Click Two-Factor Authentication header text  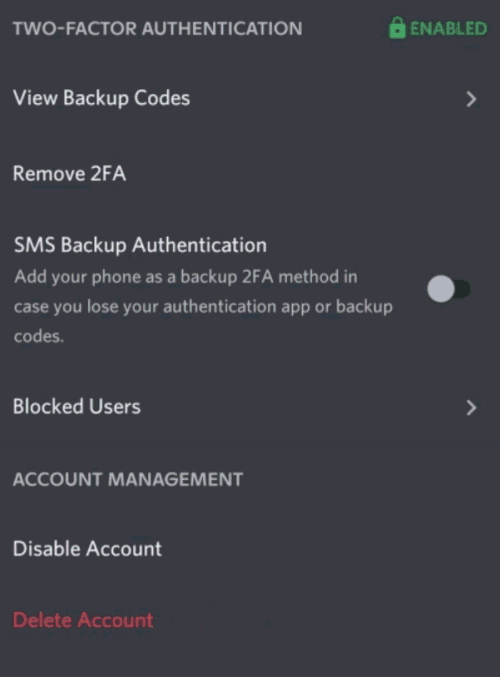[158, 28]
